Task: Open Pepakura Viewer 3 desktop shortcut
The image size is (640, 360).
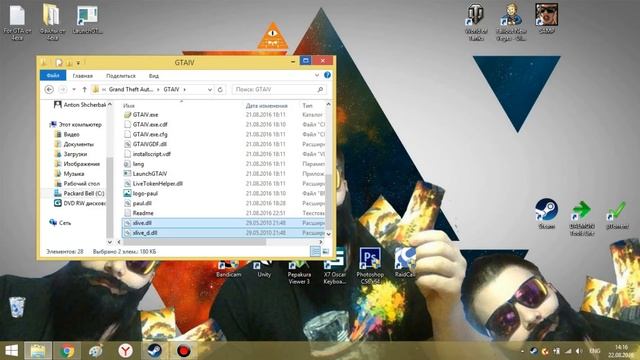Action: tap(299, 270)
